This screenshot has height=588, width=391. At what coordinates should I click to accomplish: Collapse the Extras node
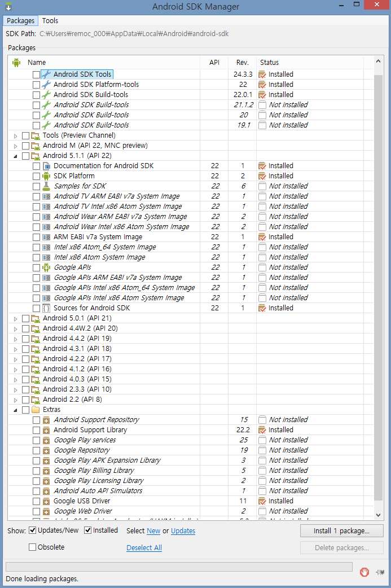(x=15, y=410)
